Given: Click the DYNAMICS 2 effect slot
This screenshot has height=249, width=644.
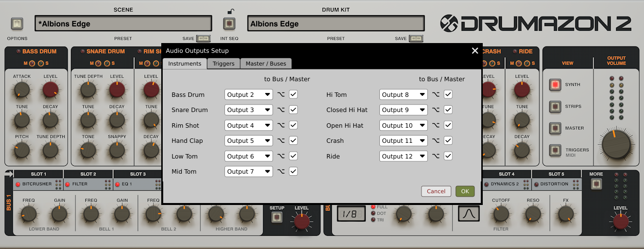Looking at the screenshot, I should click(507, 184).
